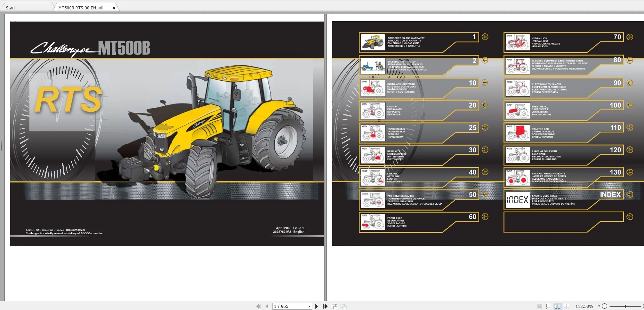Click arrow icon beside section 1
Screen dimensions: 644x310
tap(485, 37)
